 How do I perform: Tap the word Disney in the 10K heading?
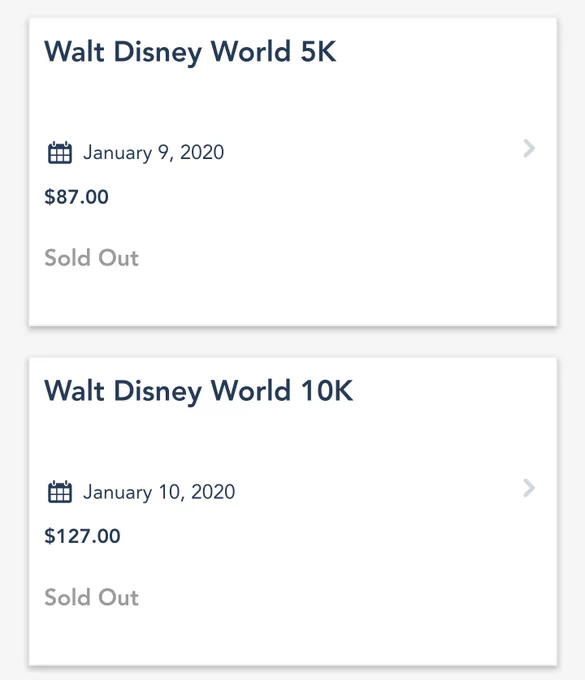[x=158, y=392]
